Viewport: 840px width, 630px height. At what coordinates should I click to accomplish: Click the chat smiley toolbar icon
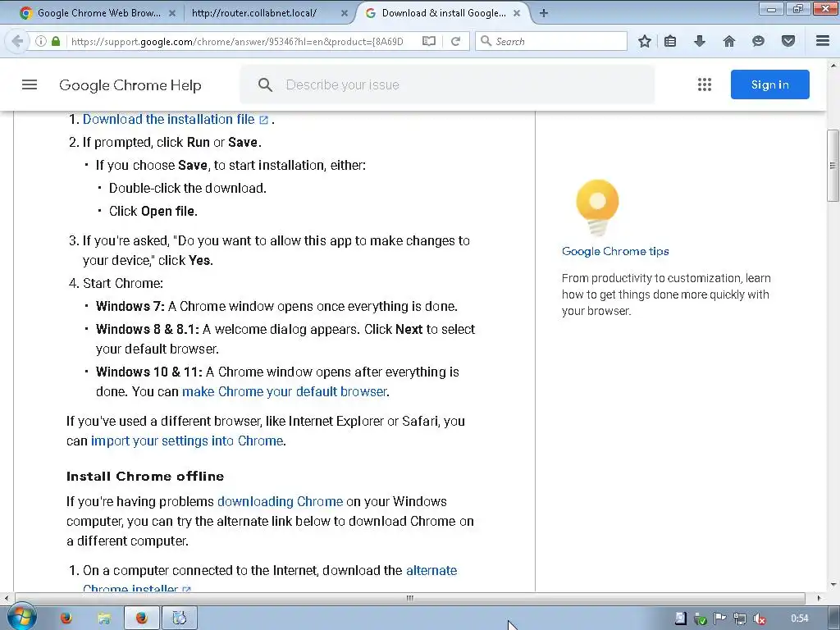pos(758,41)
